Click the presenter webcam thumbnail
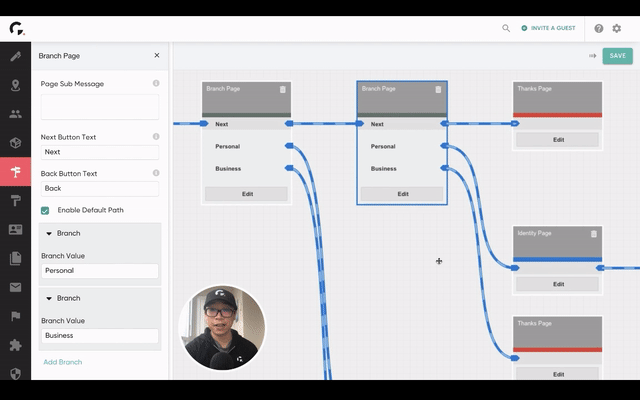This screenshot has width=640, height=400. pyautogui.click(x=222, y=328)
